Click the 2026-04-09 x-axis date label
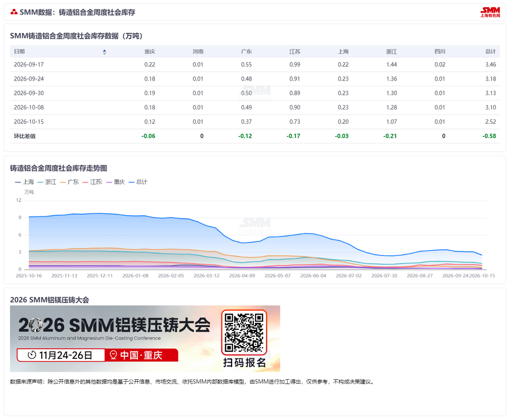 coord(242,275)
